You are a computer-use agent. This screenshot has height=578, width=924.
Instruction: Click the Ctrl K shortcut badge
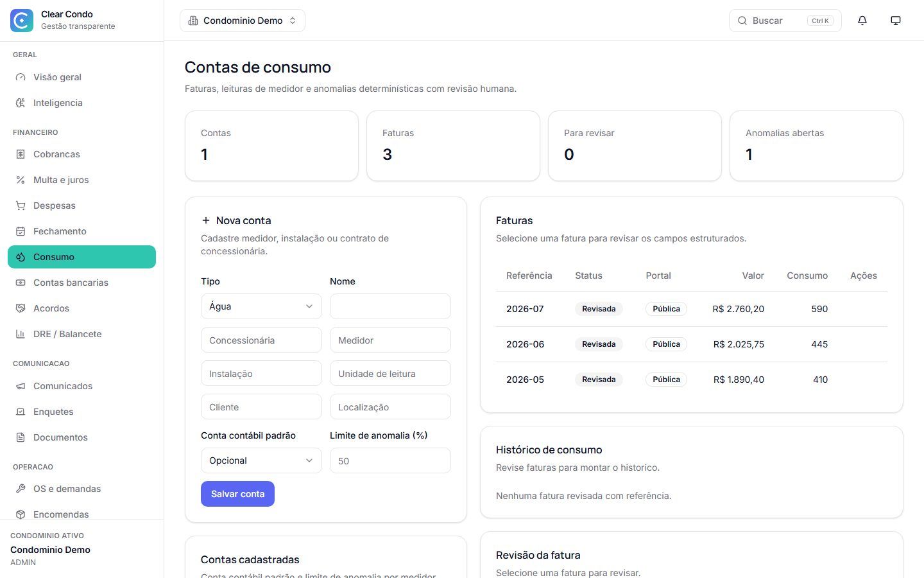click(x=820, y=21)
